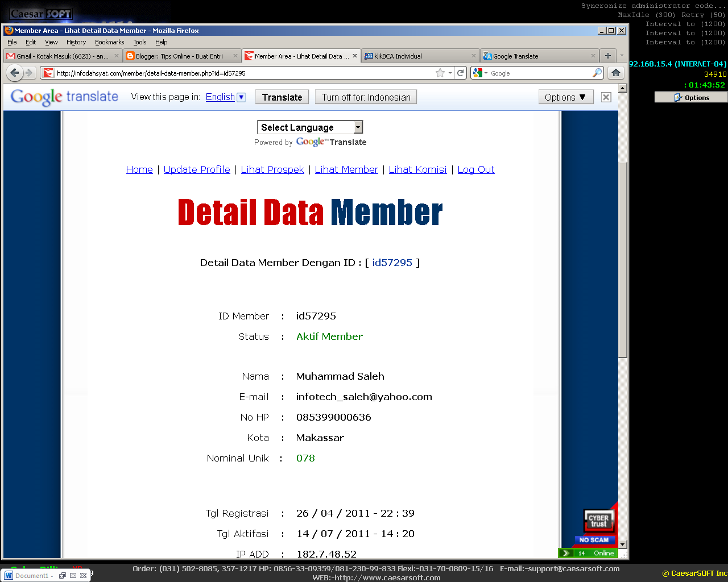Show URL history dropdown in address bar
Image resolution: width=728 pixels, height=582 pixels.
pos(450,73)
